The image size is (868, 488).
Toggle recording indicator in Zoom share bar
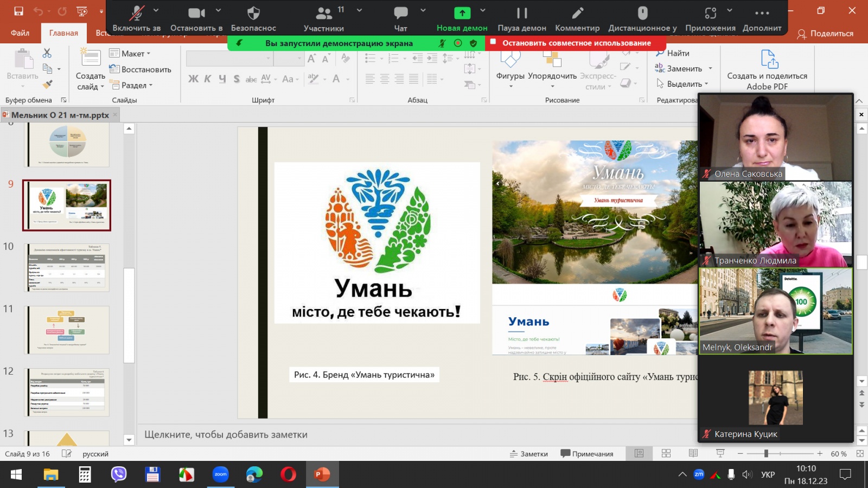[x=458, y=43]
